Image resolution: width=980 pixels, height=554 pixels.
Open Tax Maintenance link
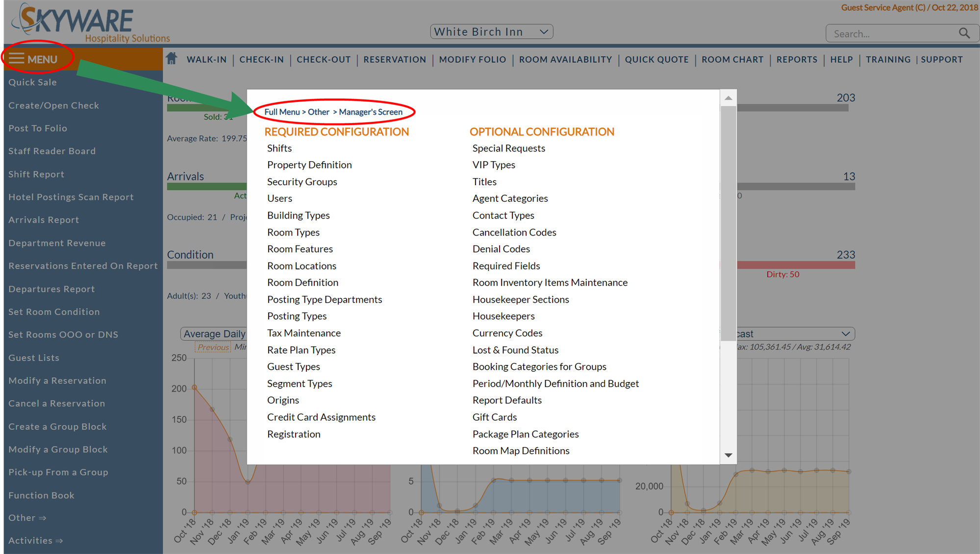coord(304,333)
